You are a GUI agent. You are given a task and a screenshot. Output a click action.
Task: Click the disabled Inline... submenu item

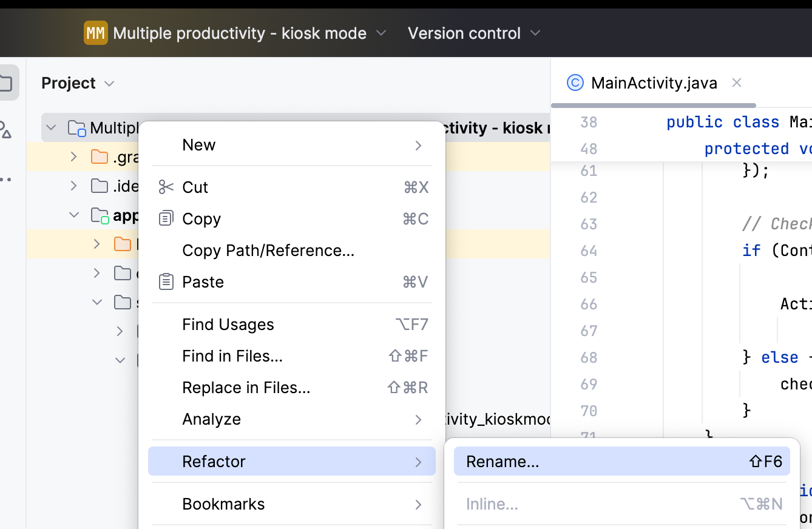coord(622,504)
